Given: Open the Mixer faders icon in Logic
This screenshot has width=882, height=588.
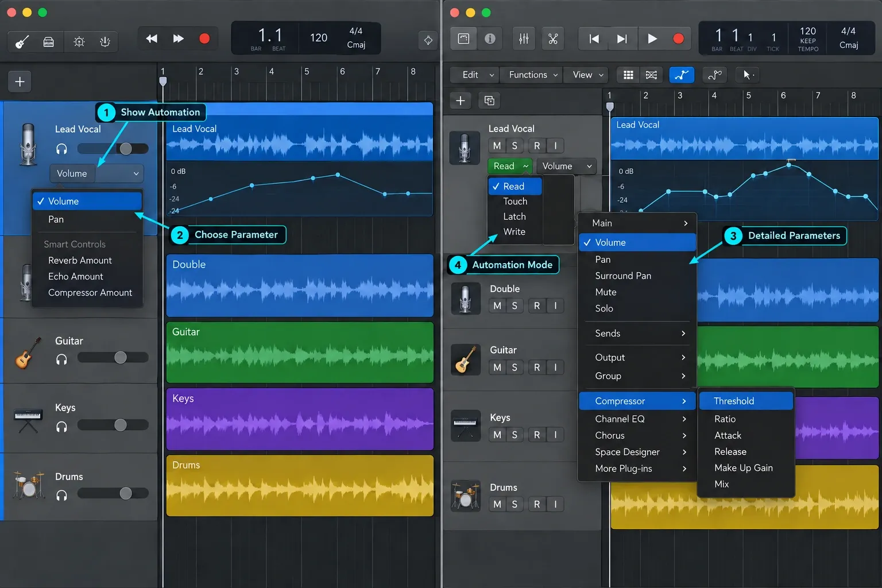Looking at the screenshot, I should point(524,38).
